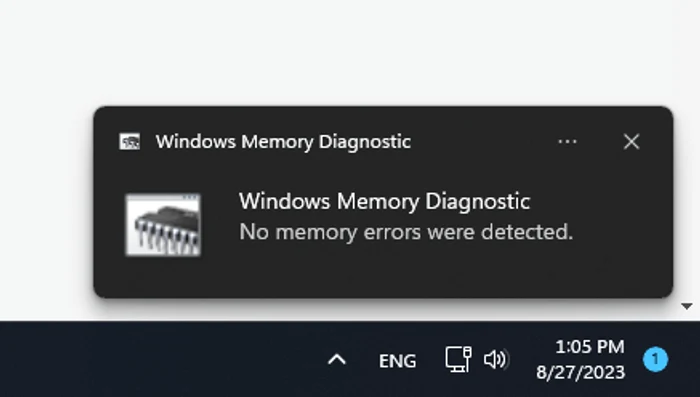Click an empty area of the taskbar
The image size is (700, 397).
pyautogui.click(x=156, y=359)
